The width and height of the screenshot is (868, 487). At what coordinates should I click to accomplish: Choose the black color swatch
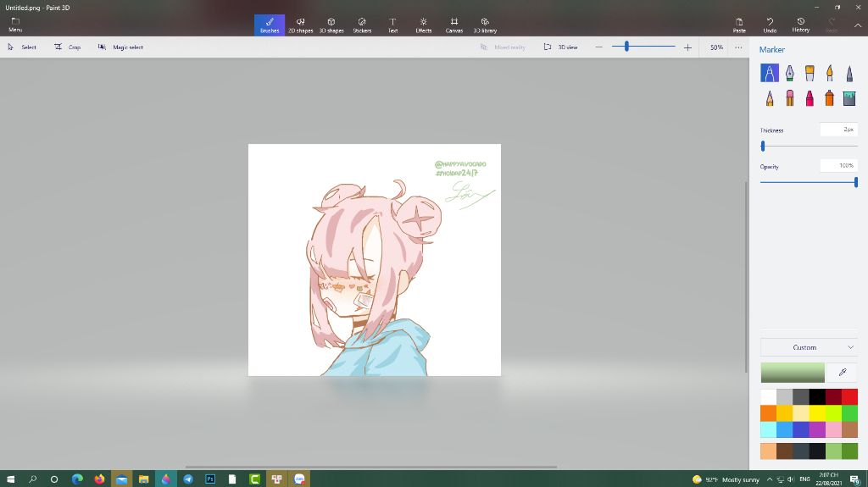[817, 396]
